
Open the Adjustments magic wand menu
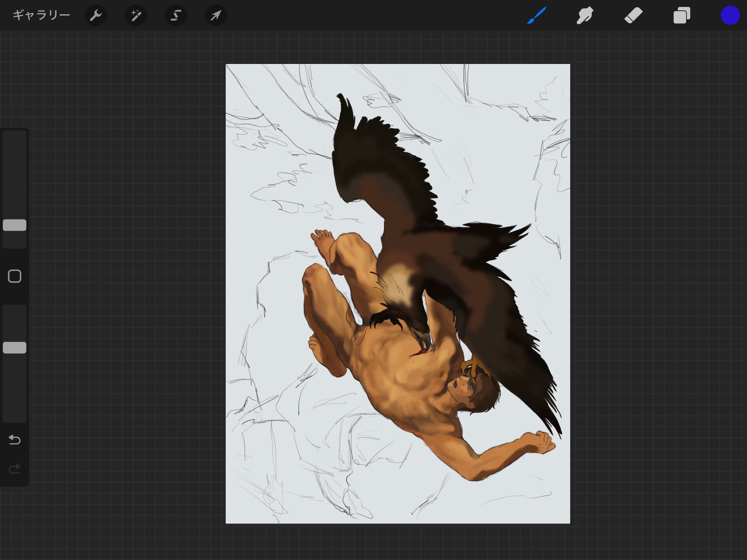pos(136,15)
